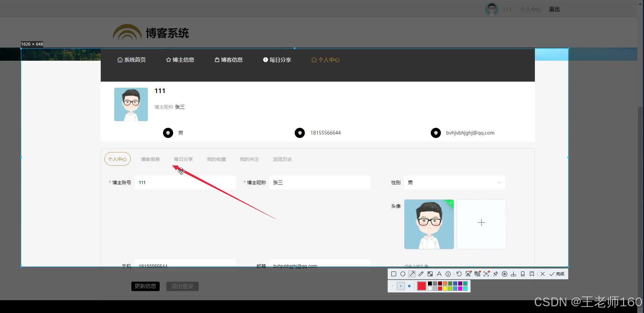Viewport: 644px width, 313px height.
Task: Select the pencil freehand tool
Action: (x=421, y=274)
